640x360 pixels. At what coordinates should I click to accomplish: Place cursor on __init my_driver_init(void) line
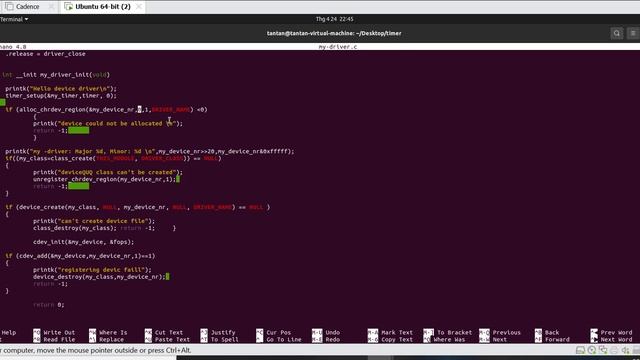tap(56, 75)
